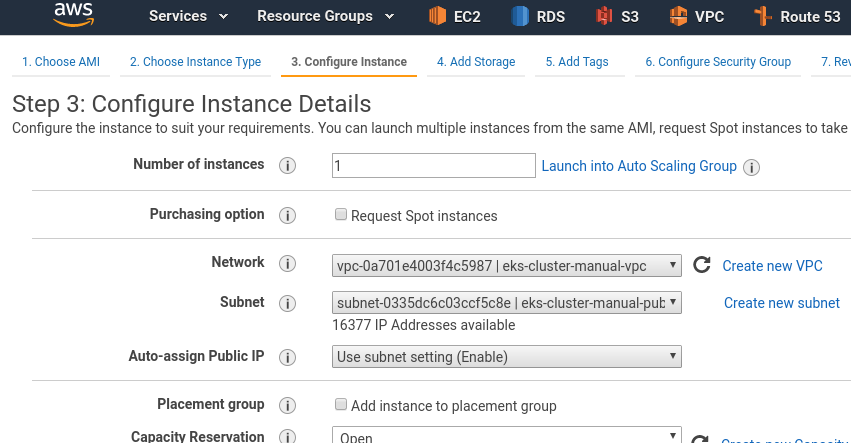Refresh the Network VPC list

(x=702, y=265)
